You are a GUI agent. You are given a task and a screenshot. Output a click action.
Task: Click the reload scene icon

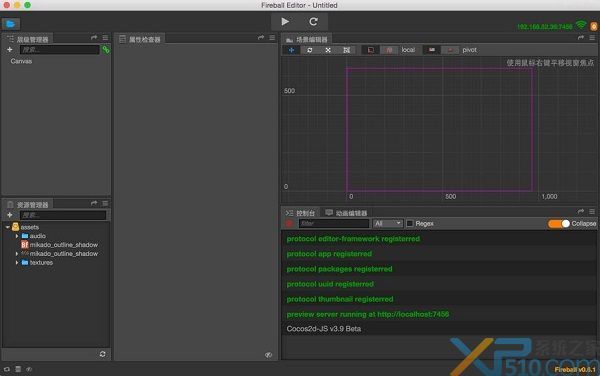[313, 21]
